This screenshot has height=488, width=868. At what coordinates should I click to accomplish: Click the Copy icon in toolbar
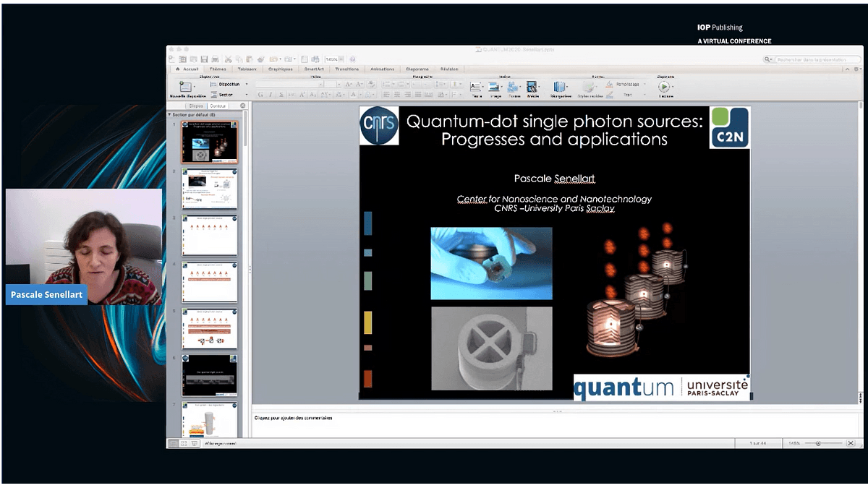239,59
